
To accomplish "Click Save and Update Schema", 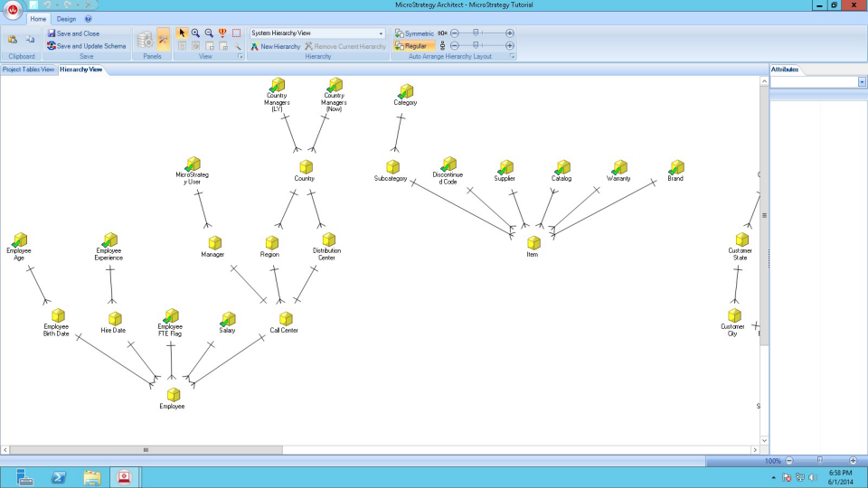I will (87, 45).
